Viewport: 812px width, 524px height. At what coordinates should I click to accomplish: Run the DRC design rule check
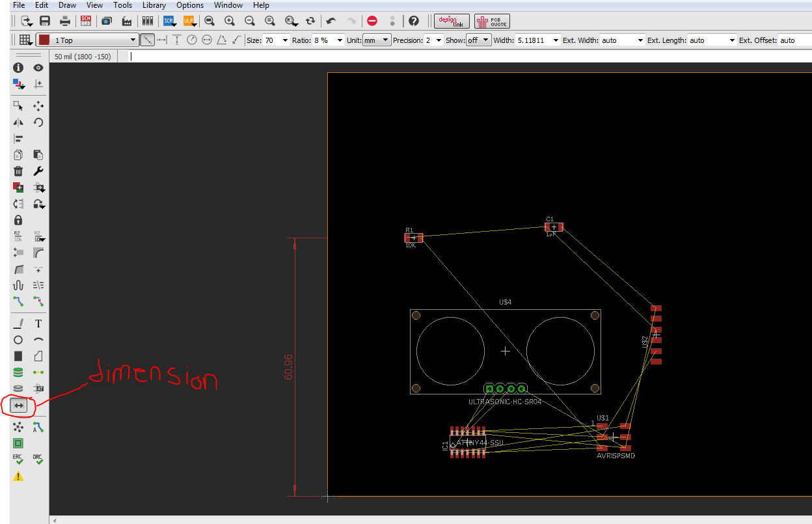tap(38, 460)
